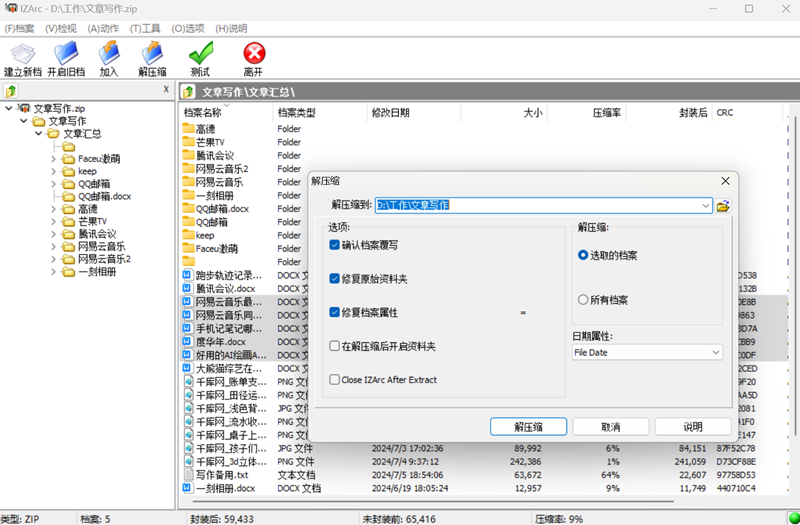Open the (V)检视 menu
The height and width of the screenshot is (525, 800).
tap(61, 29)
